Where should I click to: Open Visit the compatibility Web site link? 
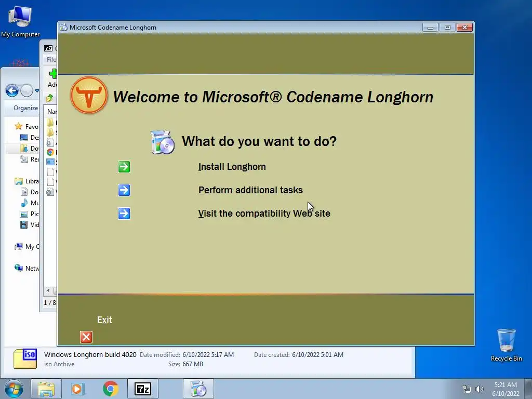(264, 214)
